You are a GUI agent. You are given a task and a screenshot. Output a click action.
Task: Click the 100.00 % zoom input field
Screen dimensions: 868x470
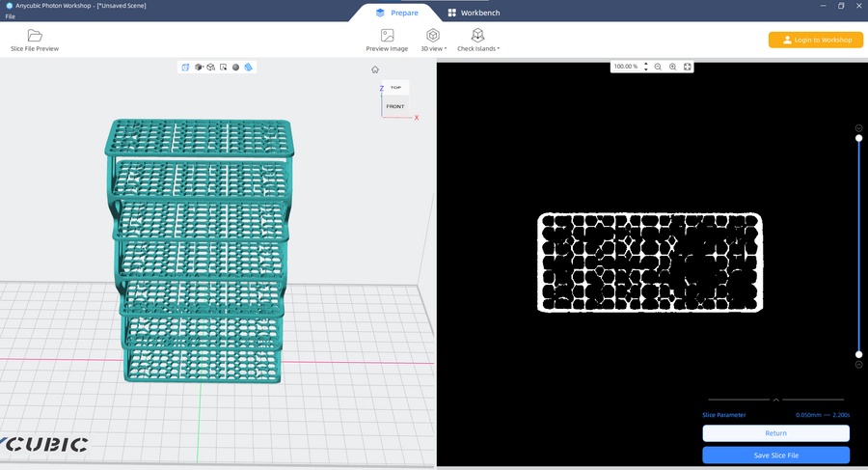[626, 67]
